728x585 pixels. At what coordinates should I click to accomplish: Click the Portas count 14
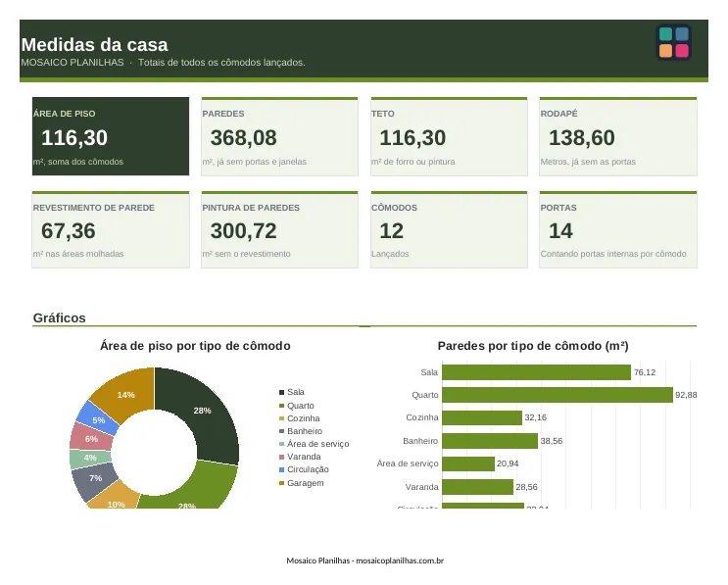560,231
